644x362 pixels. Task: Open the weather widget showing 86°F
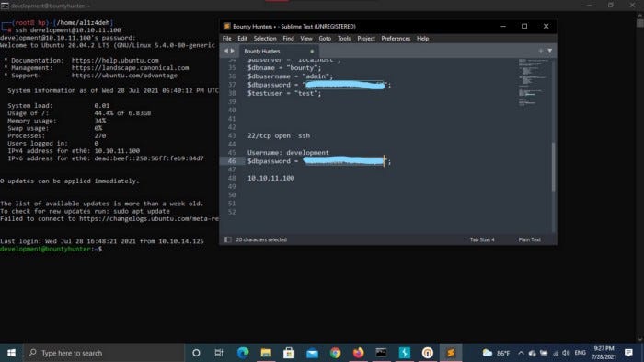click(x=496, y=353)
